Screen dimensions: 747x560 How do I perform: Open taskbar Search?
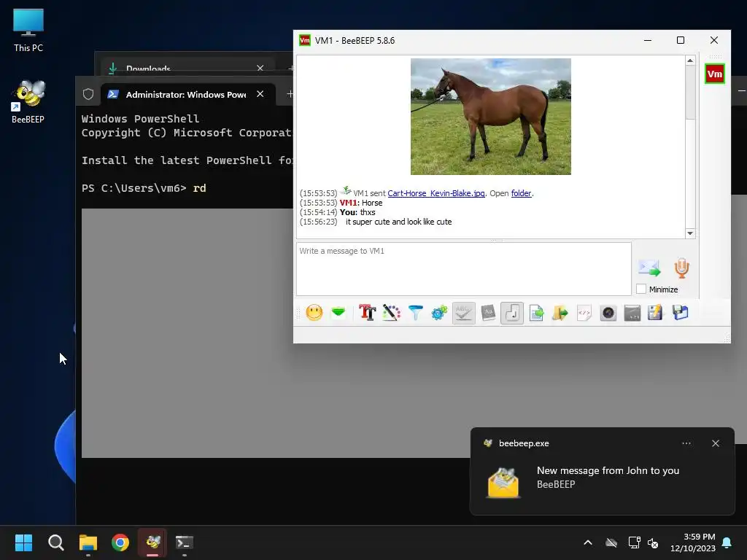coord(55,542)
